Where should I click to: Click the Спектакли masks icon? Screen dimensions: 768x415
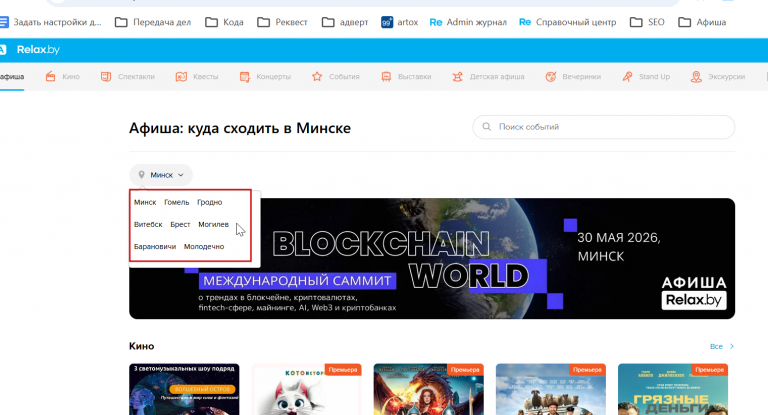pos(105,76)
